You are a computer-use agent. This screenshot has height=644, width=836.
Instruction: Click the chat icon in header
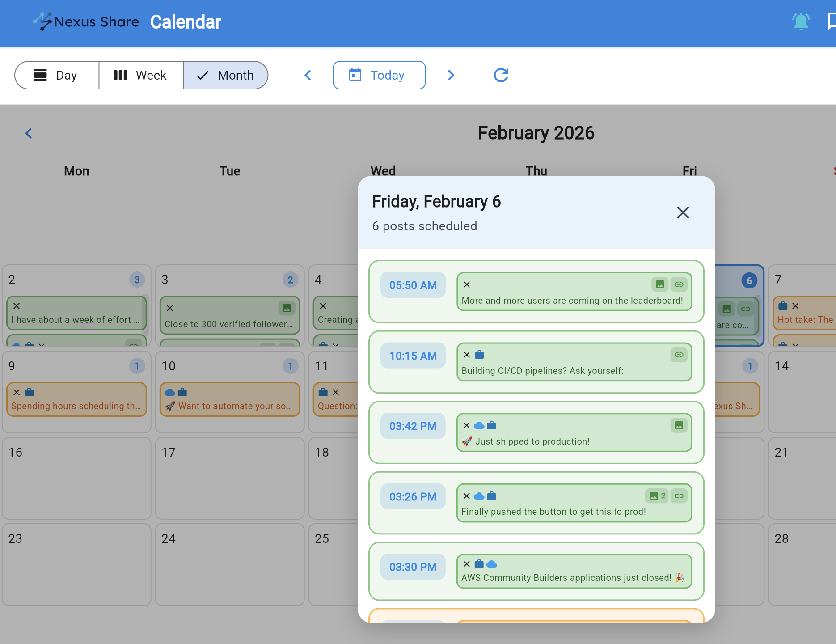(831, 21)
